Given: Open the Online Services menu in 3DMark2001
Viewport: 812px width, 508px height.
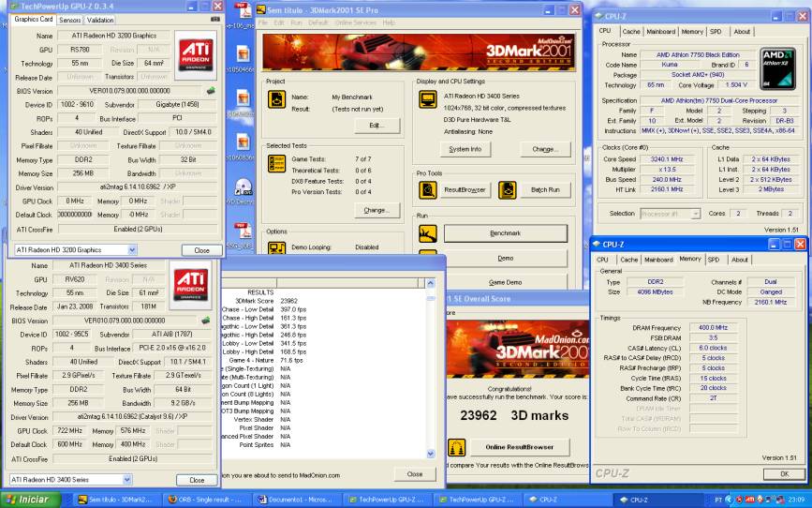Looking at the screenshot, I should [x=355, y=22].
